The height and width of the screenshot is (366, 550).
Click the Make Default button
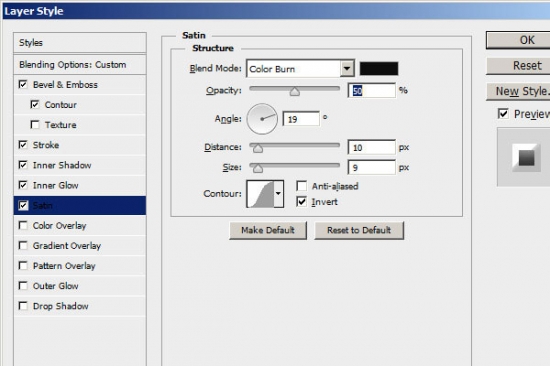tap(268, 230)
